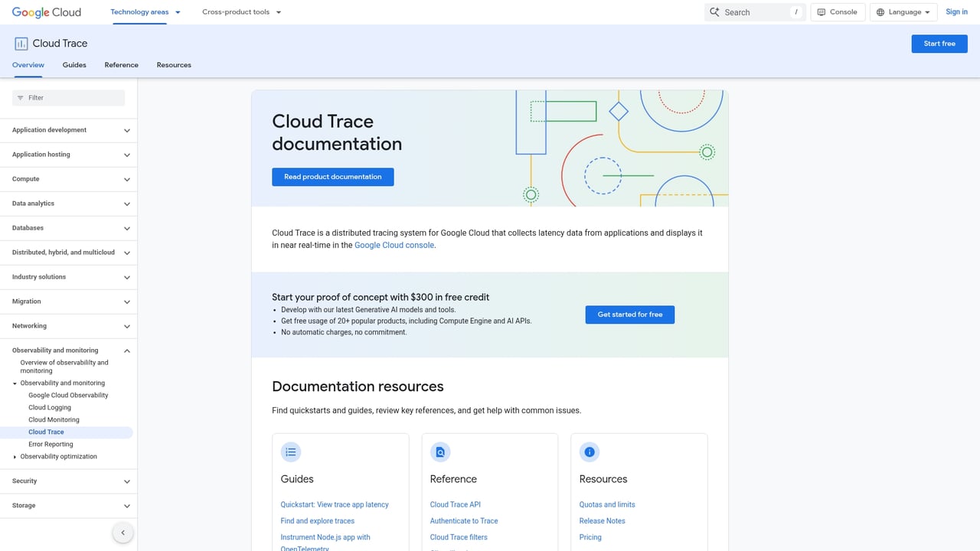This screenshot has height=551, width=980.
Task: Open the Cross-product tools dropdown
Action: point(241,12)
